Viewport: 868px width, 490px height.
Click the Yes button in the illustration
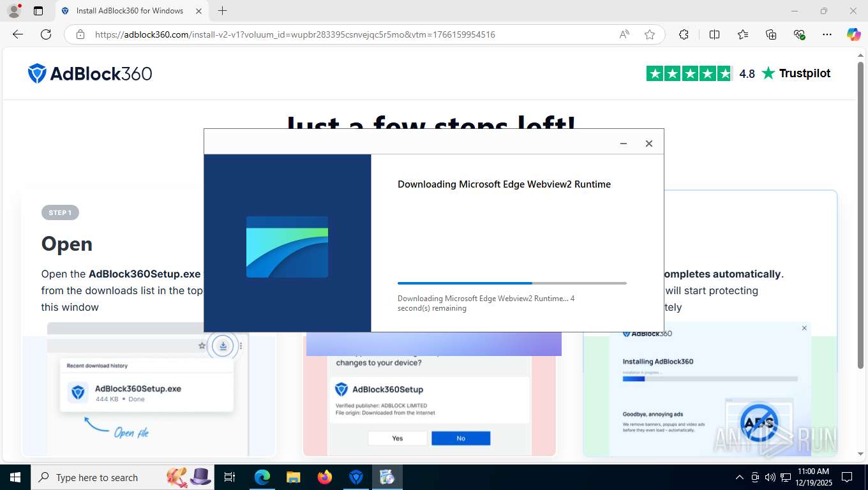click(398, 438)
